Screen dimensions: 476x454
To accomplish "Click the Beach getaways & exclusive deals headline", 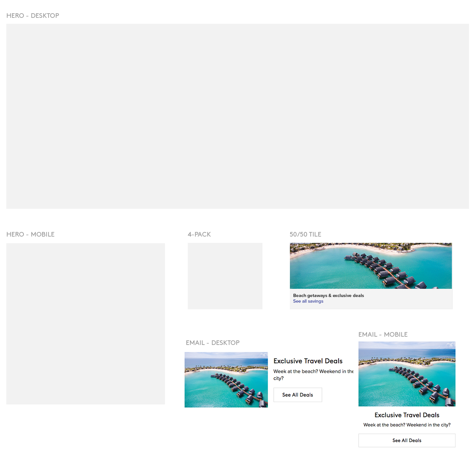I will coord(328,295).
